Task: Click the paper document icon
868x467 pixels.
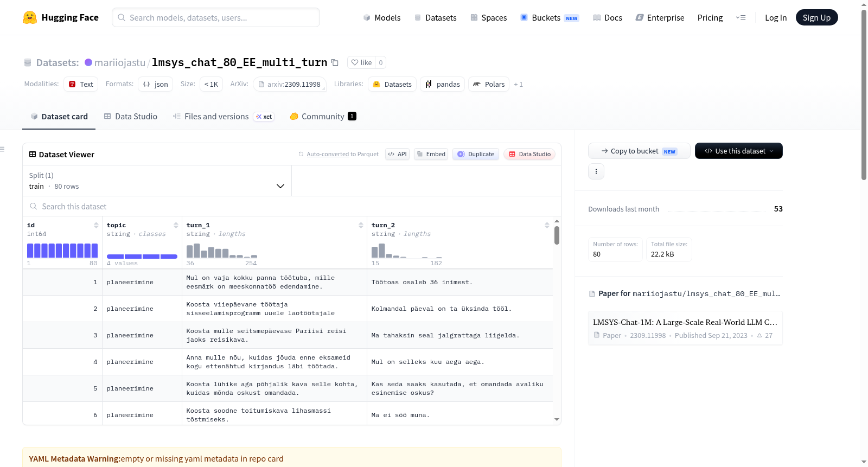Action: coord(592,294)
